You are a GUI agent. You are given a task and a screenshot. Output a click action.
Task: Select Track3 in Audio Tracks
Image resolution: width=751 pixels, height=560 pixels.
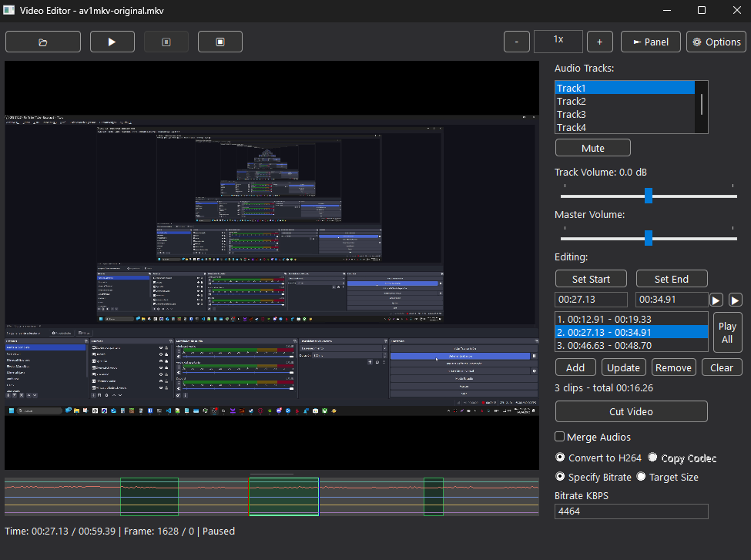625,114
